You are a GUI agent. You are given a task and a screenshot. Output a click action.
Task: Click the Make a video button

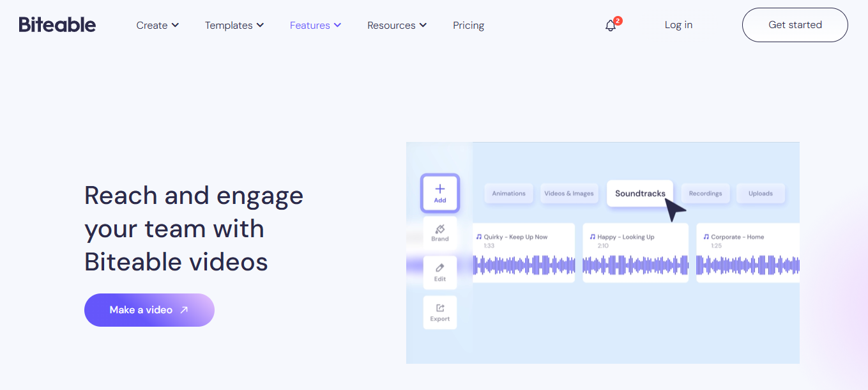[149, 309]
